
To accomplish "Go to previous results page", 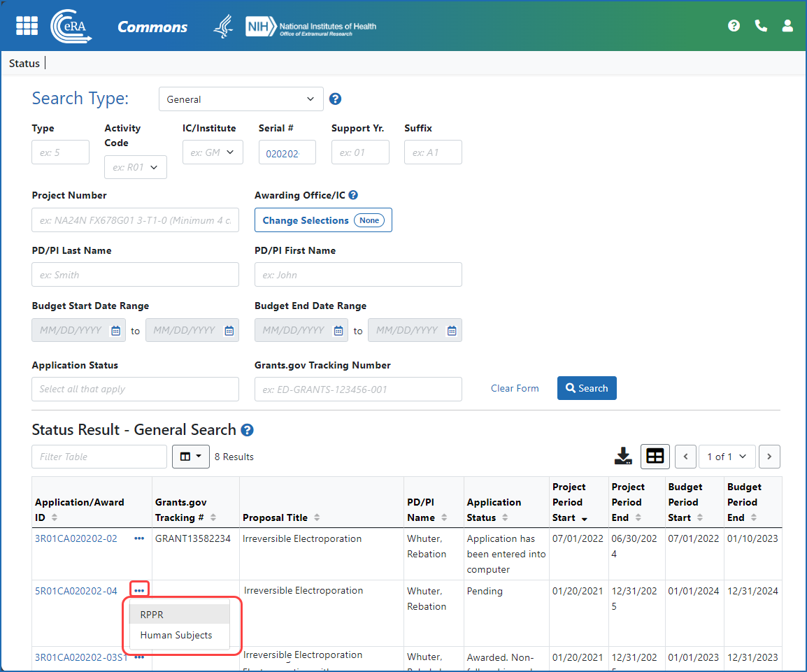I will coord(685,457).
